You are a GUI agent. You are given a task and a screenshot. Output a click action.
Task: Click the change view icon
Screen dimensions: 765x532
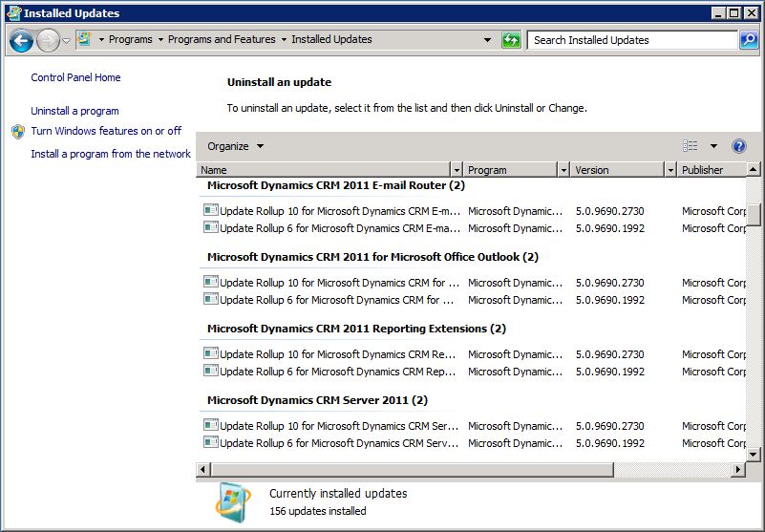point(690,146)
